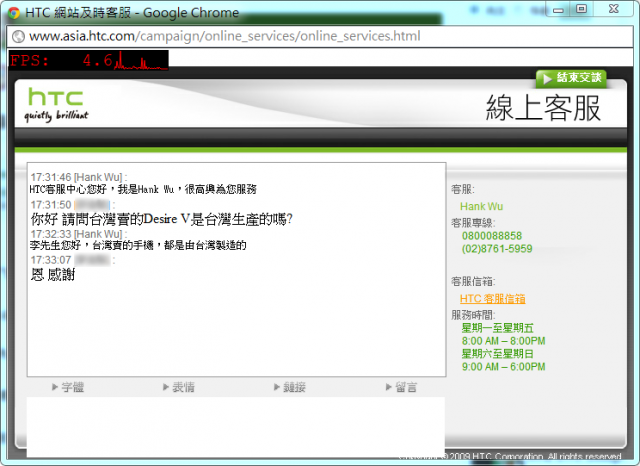The width and height of the screenshot is (640, 466).
Task: Click the 17:32:33 [Hank Wu] timestamp line
Action: click(78, 234)
